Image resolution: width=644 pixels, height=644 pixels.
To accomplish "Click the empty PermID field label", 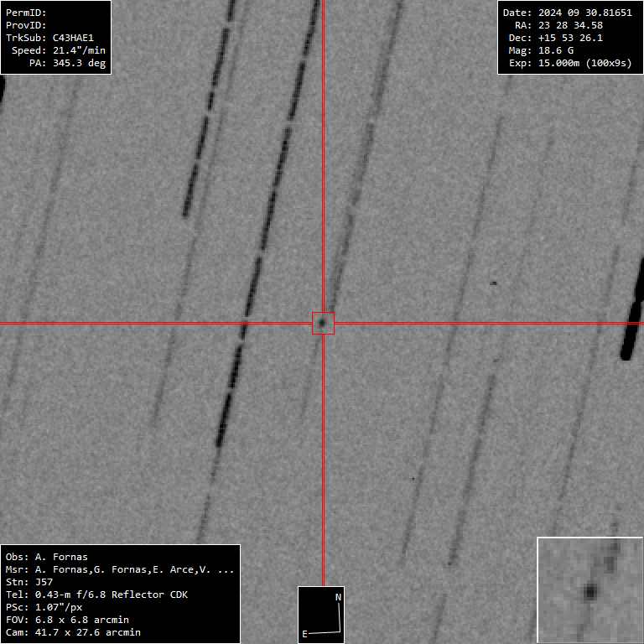I will click(26, 13).
